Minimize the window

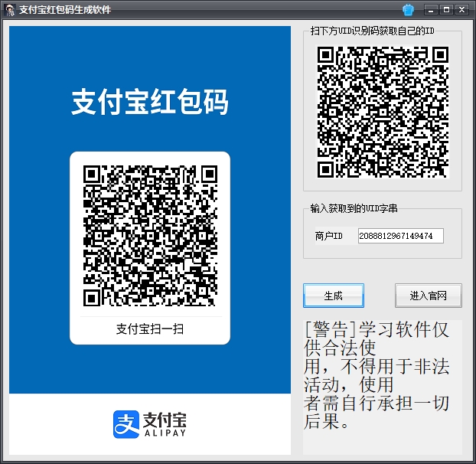[431, 10]
